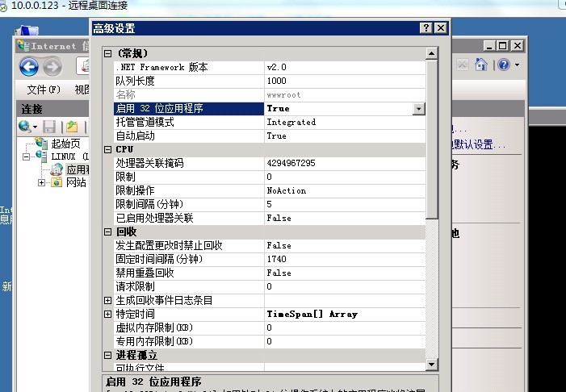Click the desktop computer icon behind IIS window
Screen dimensions: 566x392
(27, 31)
